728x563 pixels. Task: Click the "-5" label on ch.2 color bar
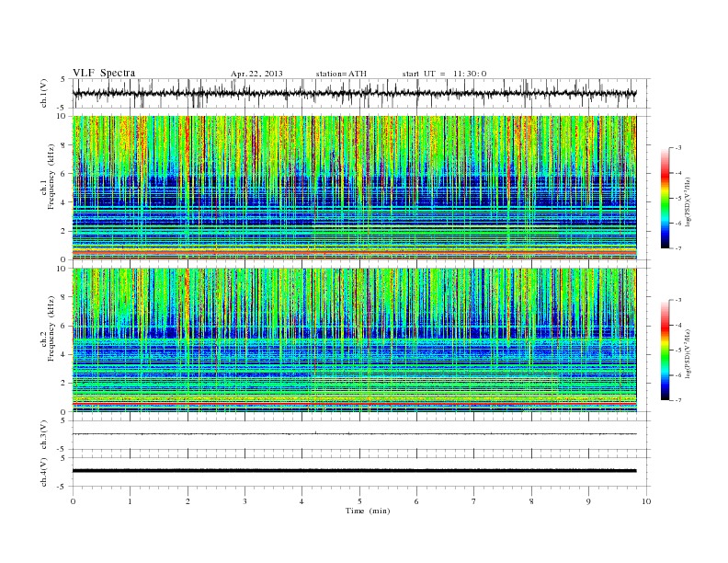click(678, 350)
